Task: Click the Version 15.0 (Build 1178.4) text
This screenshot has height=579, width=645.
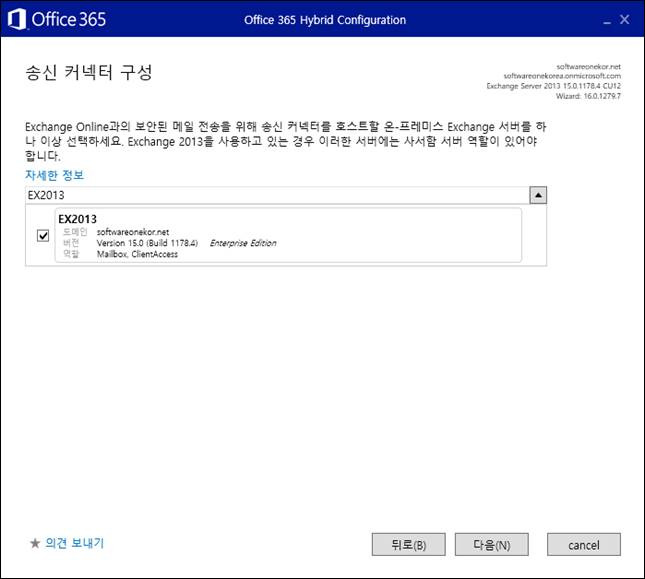Action: click(x=147, y=243)
